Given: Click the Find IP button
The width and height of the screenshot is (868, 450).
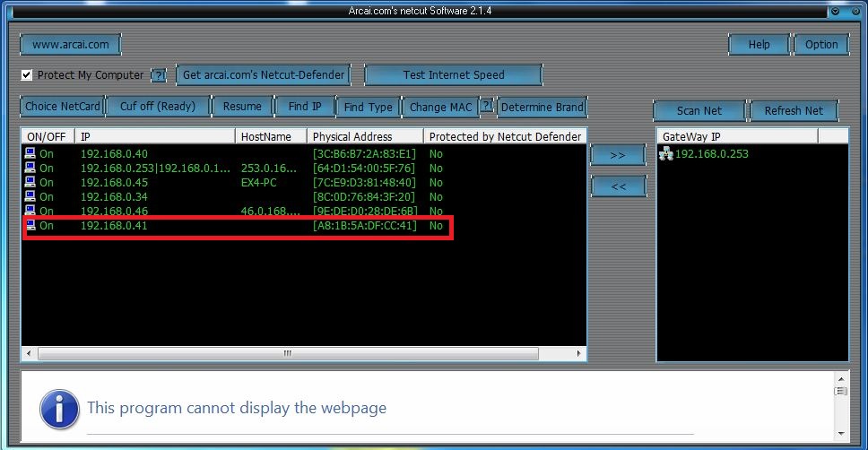Looking at the screenshot, I should [x=305, y=107].
